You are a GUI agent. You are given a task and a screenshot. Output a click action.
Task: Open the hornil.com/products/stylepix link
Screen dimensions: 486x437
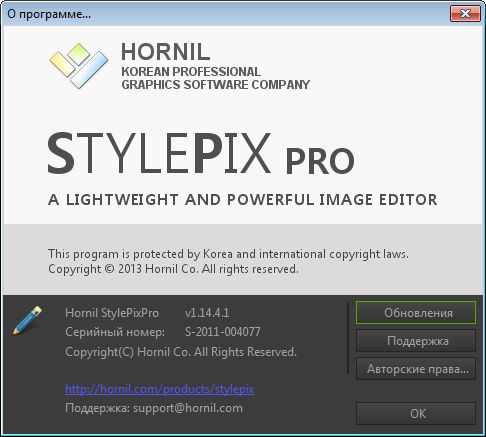point(159,389)
